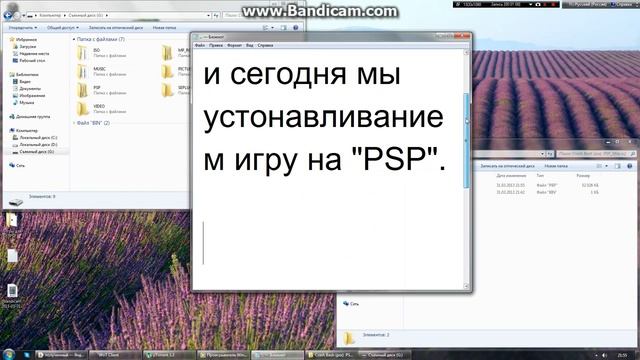This screenshot has width=640, height=360.
Task: Select Документы library in navigation pane
Action: pos(27,89)
